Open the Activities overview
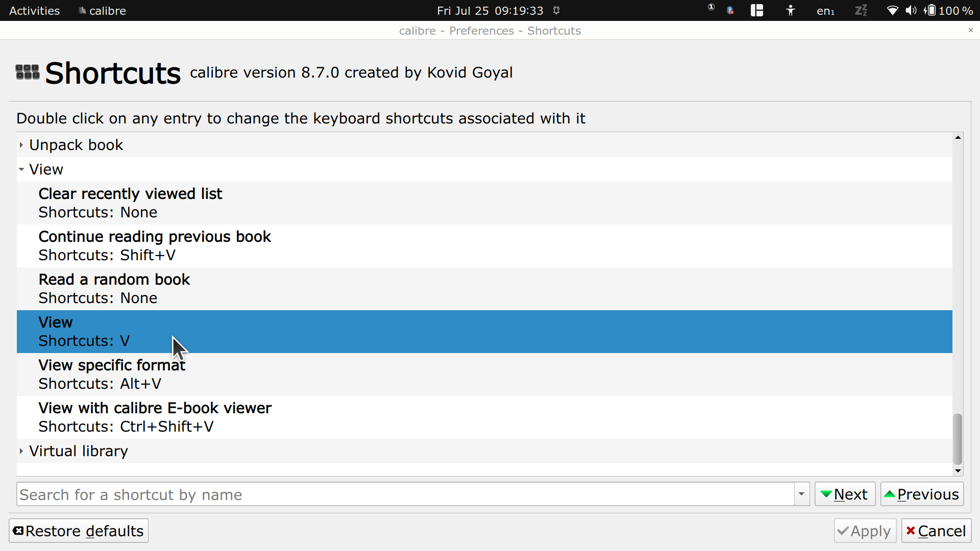Screen dimensions: 980x551 point(34,11)
